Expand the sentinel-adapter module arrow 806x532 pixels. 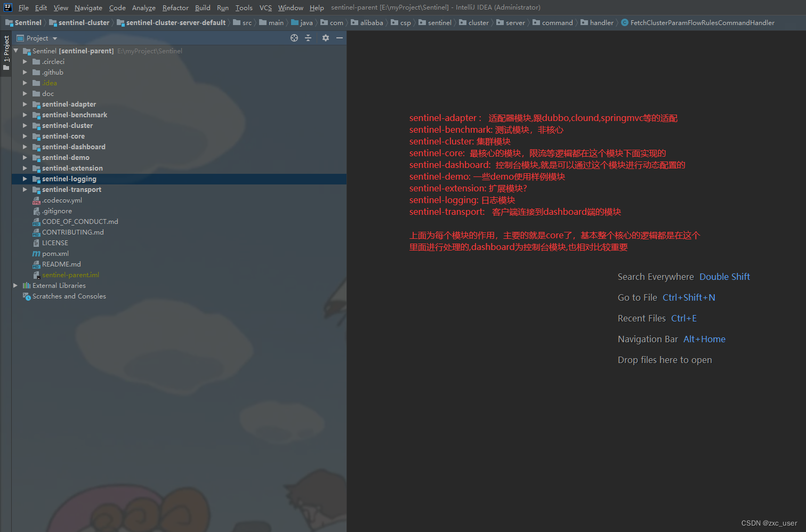point(25,104)
